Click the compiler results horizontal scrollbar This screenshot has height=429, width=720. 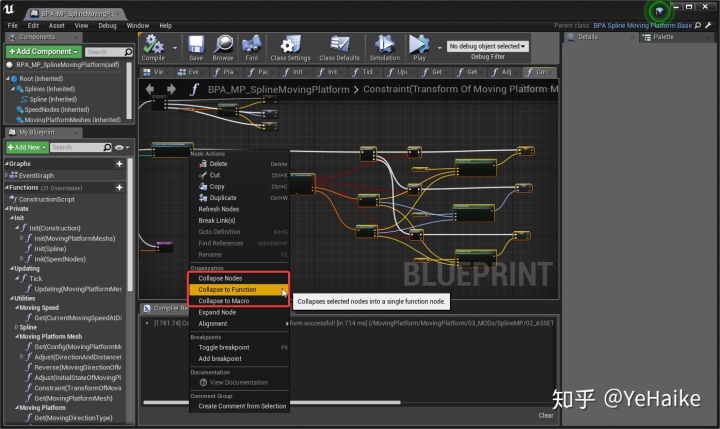coord(271,402)
